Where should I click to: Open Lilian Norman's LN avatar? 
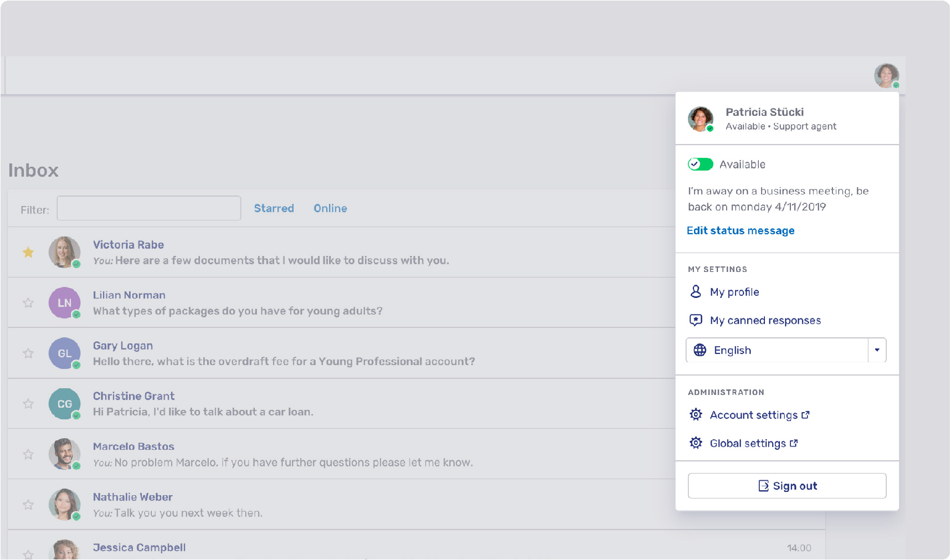click(64, 303)
